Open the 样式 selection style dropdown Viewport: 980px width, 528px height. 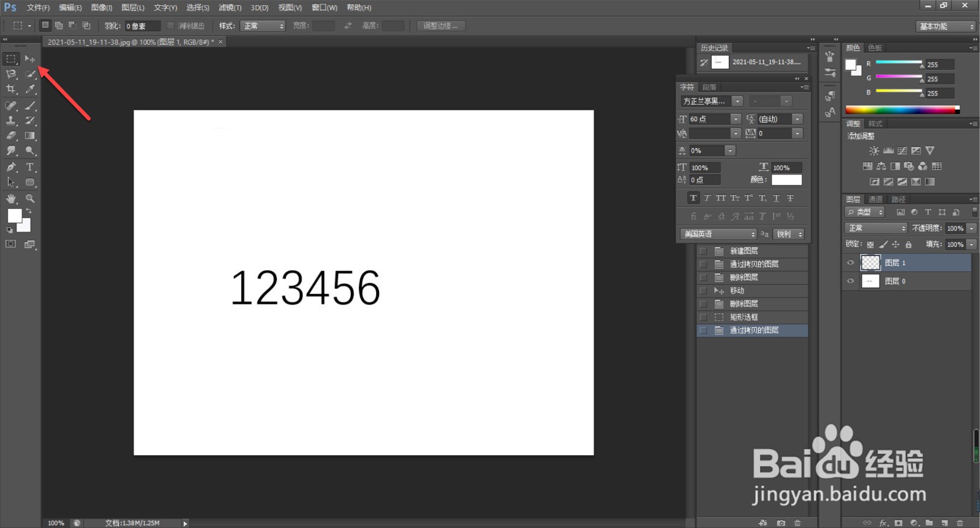[x=263, y=26]
